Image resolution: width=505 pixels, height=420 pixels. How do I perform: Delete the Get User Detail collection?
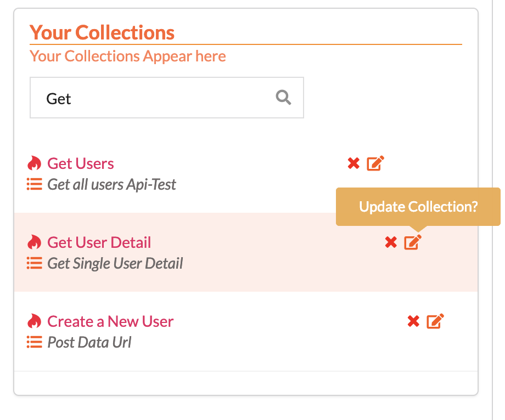[391, 242]
